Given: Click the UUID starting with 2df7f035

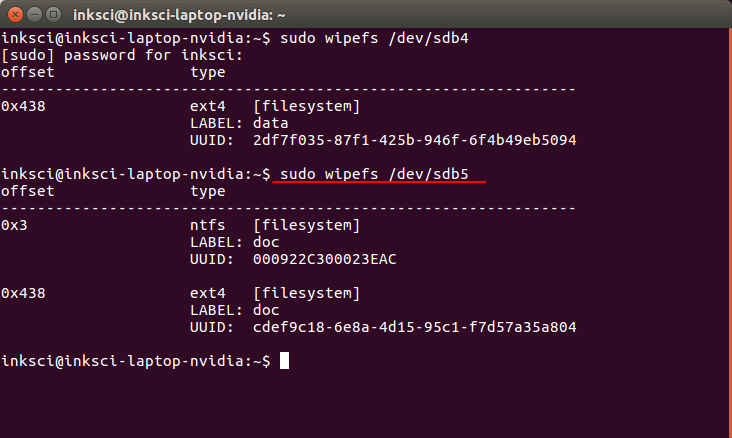Looking at the screenshot, I should pos(415,140).
